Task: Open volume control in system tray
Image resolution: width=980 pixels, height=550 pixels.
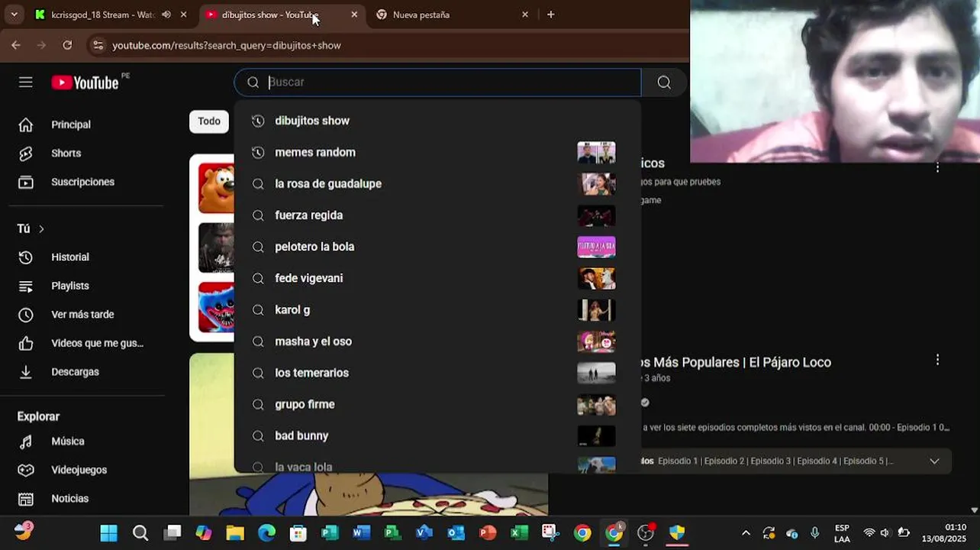Action: (885, 533)
